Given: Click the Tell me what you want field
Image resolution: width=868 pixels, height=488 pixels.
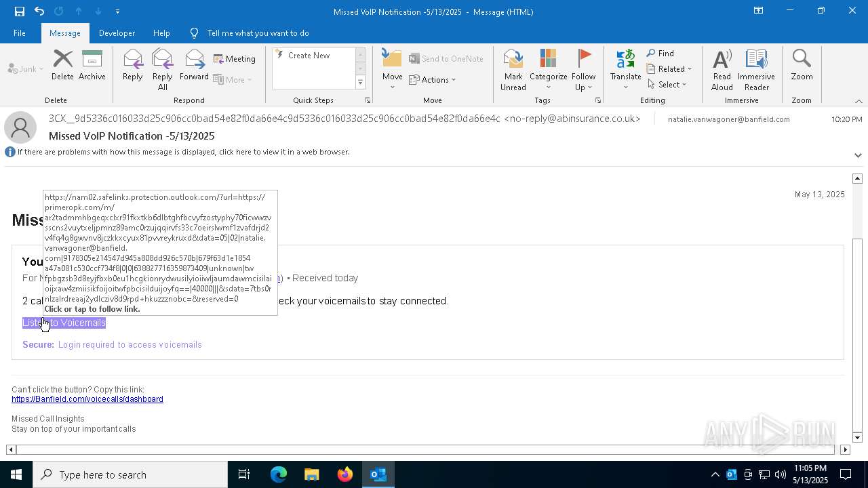Looking at the screenshot, I should click(x=258, y=33).
